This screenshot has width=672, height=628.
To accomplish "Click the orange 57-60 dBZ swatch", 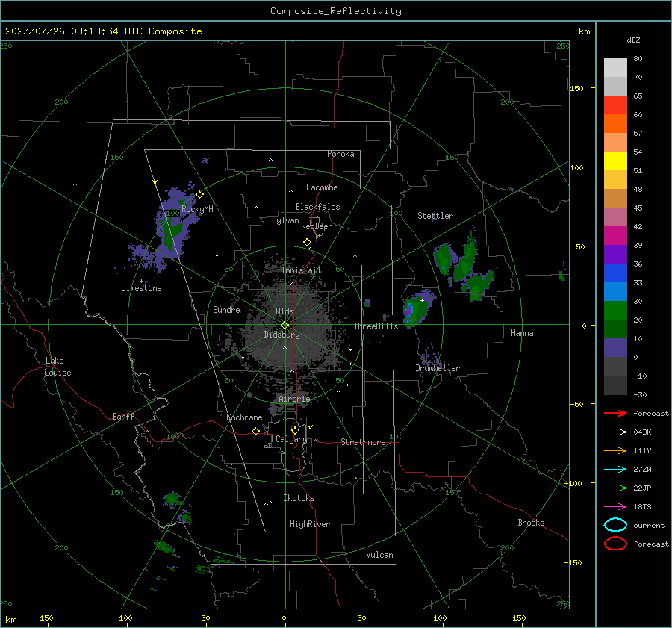I will [615, 124].
